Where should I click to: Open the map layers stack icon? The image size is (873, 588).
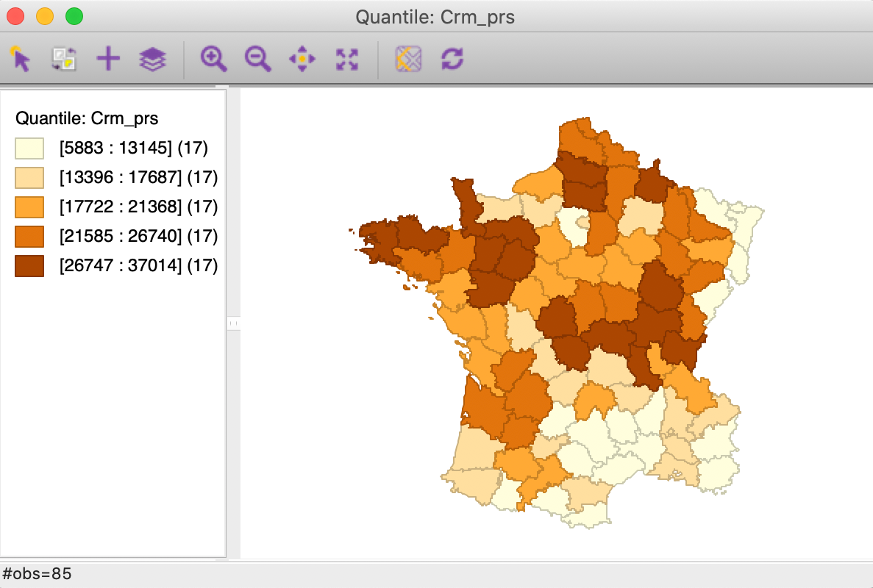pos(152,59)
